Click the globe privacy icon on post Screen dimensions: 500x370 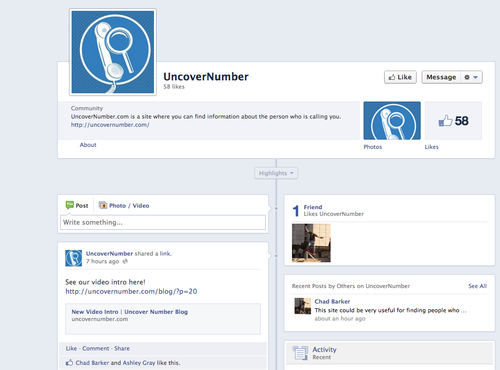pos(125,261)
